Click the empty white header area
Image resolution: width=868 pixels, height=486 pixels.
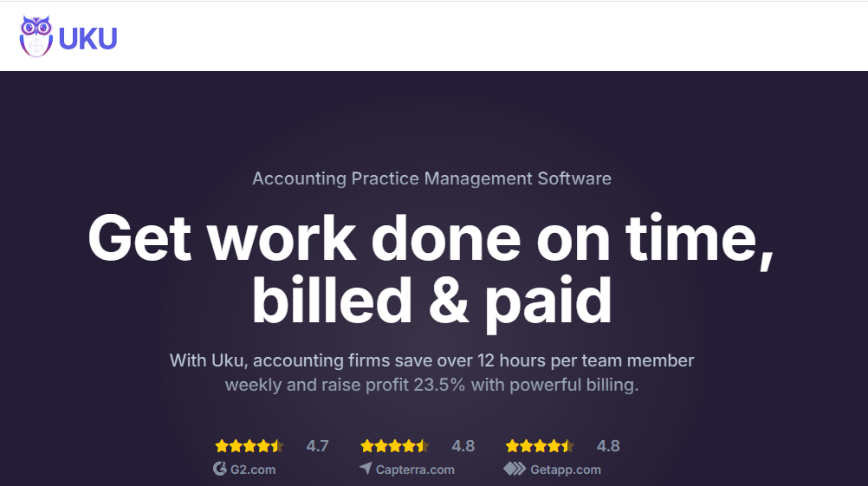pos(520,36)
